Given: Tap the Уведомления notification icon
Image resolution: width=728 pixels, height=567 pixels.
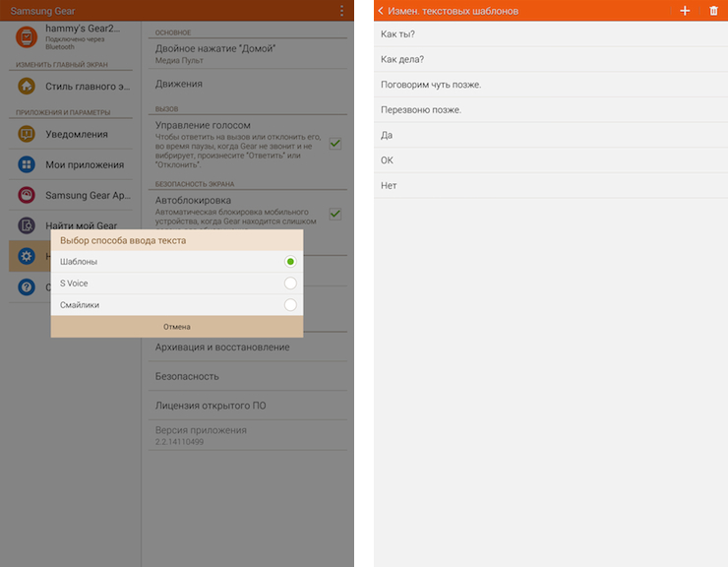Looking at the screenshot, I should (x=27, y=134).
